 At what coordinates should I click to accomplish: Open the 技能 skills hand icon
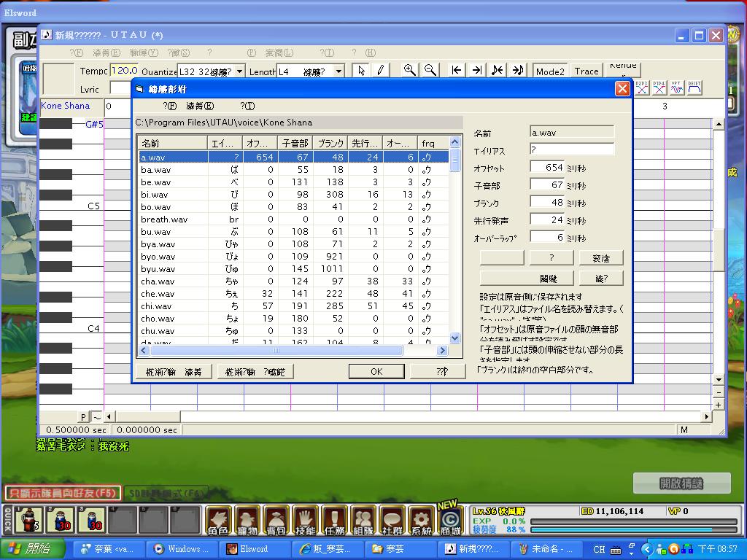(x=306, y=521)
